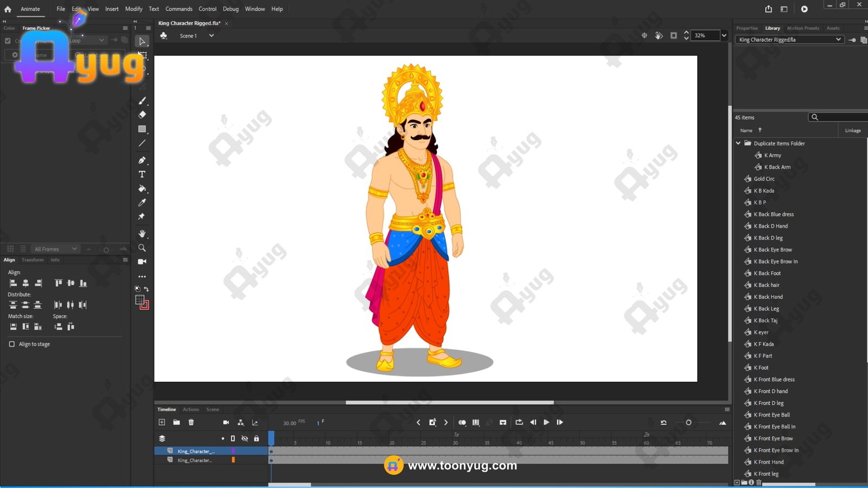Click the Quick Share and Publish icon

tap(769, 9)
